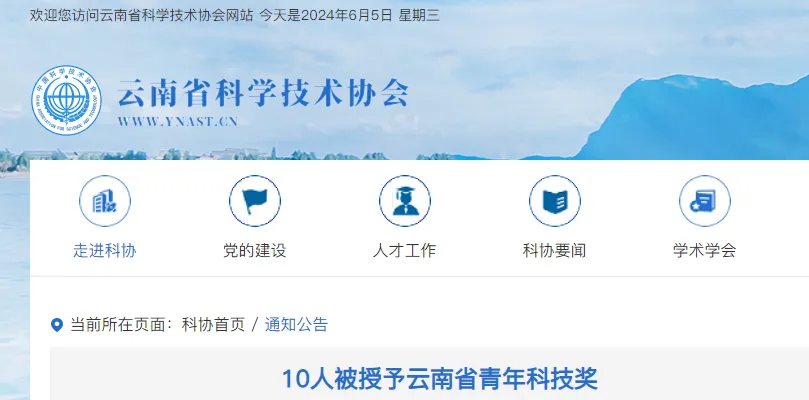Click the 10人被授予云南省青年科技奖 headline
This screenshot has height=400, width=809.
pos(440,379)
